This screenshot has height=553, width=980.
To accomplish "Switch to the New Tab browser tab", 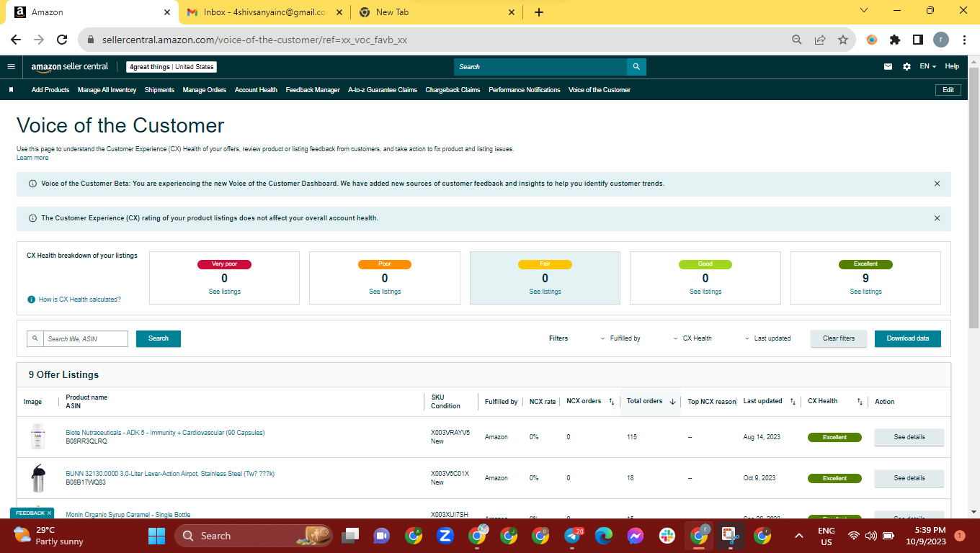I will [437, 12].
